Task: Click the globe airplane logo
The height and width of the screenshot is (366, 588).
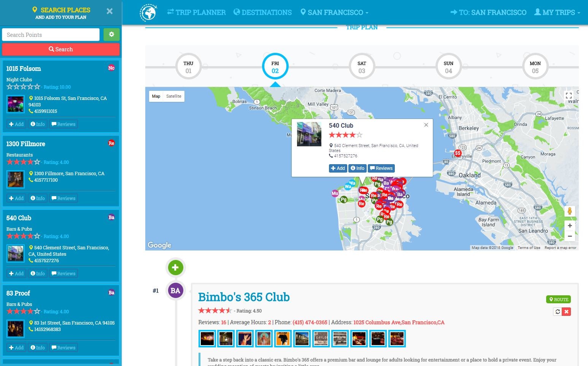Action: 148,13
